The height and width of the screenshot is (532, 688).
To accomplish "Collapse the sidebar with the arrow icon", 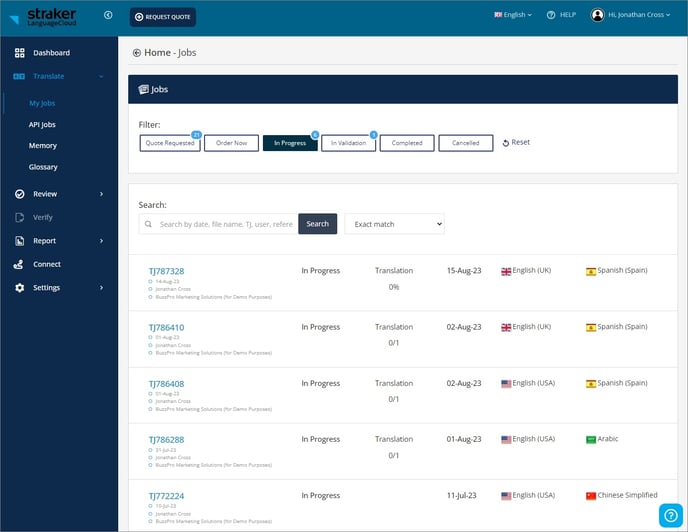I will (x=108, y=15).
